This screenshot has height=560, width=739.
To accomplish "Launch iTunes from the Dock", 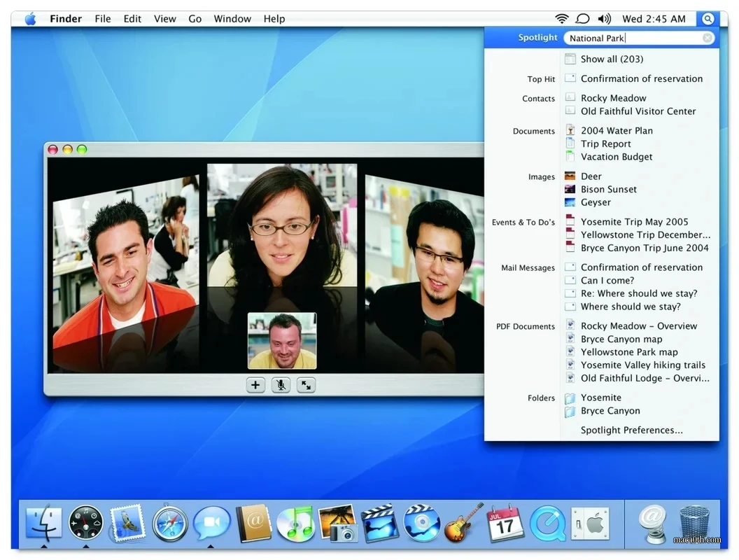I will click(x=295, y=524).
